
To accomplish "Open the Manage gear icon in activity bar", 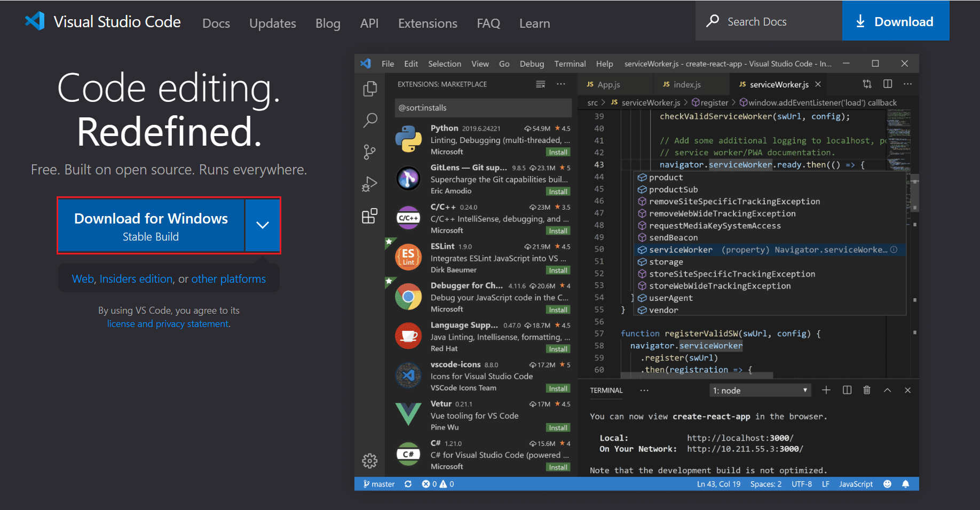I will pos(369,460).
